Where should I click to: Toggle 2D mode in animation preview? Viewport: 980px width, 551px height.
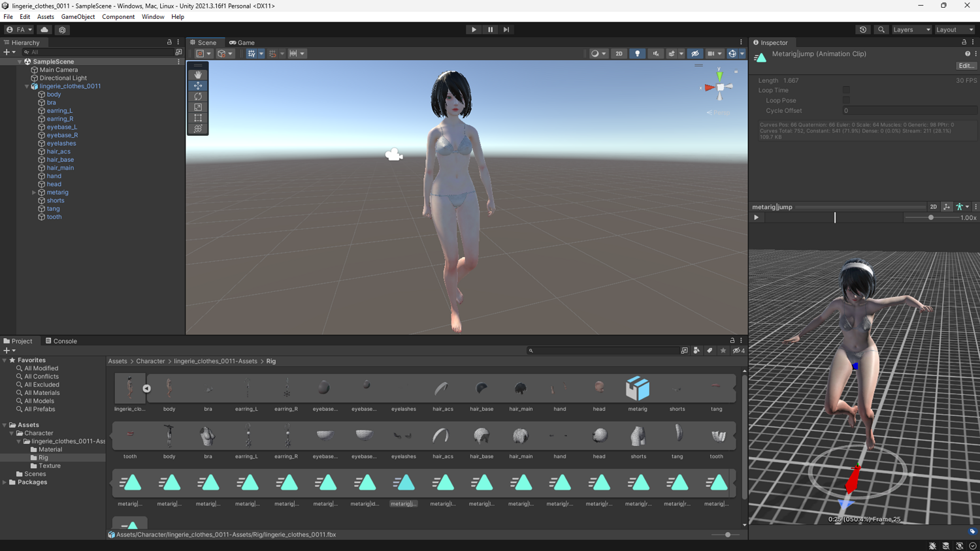933,207
